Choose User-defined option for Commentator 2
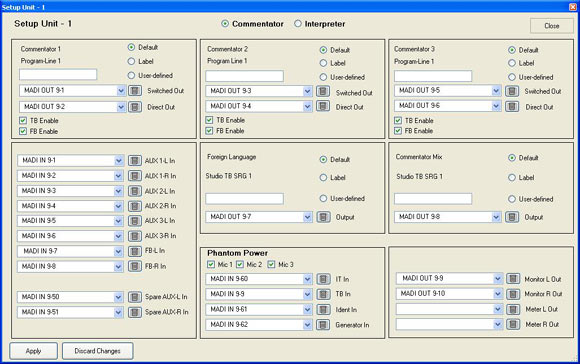This screenshot has width=580, height=364. point(323,77)
